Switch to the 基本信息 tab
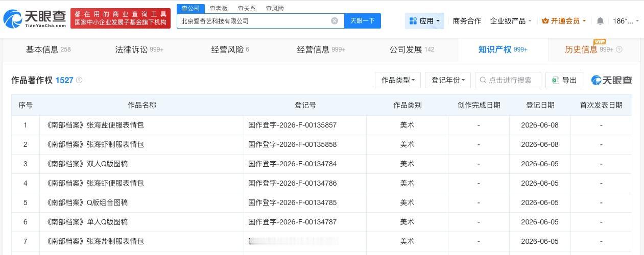The width and height of the screenshot is (644, 255). pos(48,49)
